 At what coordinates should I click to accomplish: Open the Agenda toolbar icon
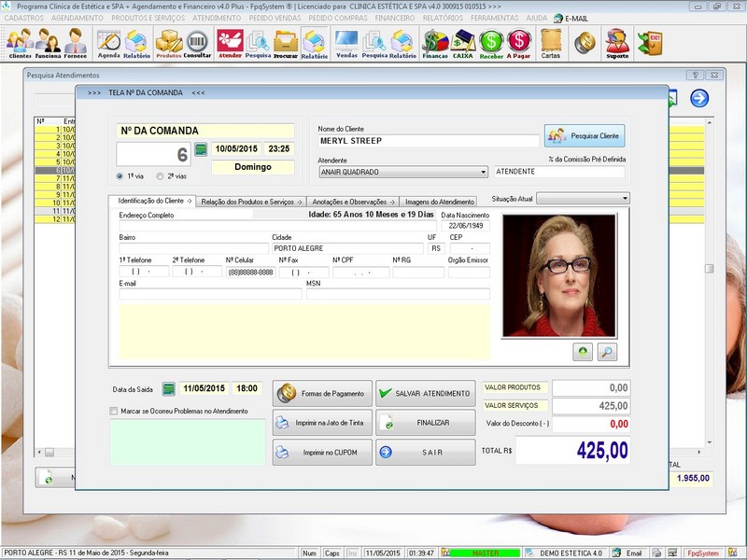pyautogui.click(x=109, y=43)
